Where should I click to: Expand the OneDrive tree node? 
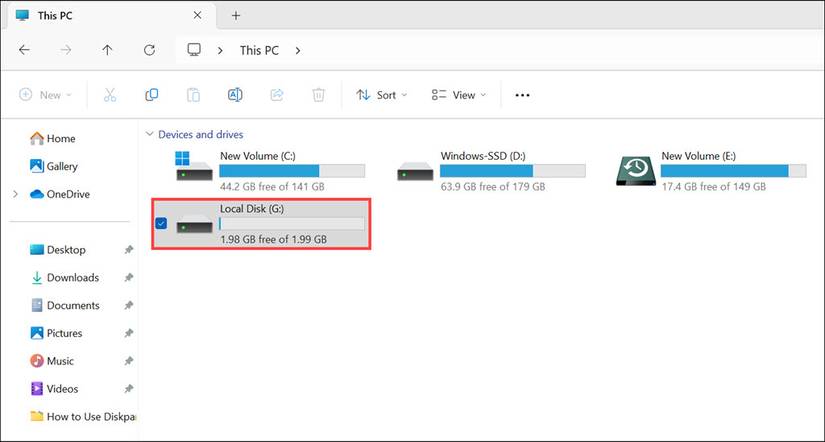[15, 194]
